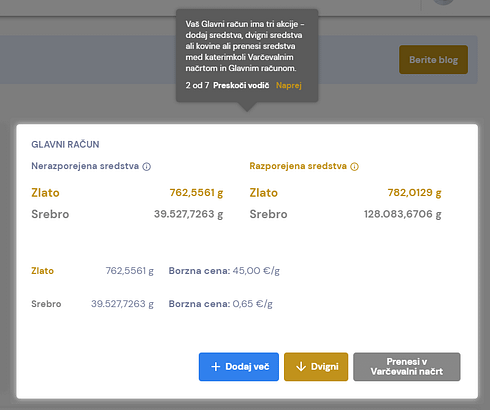
Task: Click the Nerazporejena sredstva label
Action: click(85, 166)
